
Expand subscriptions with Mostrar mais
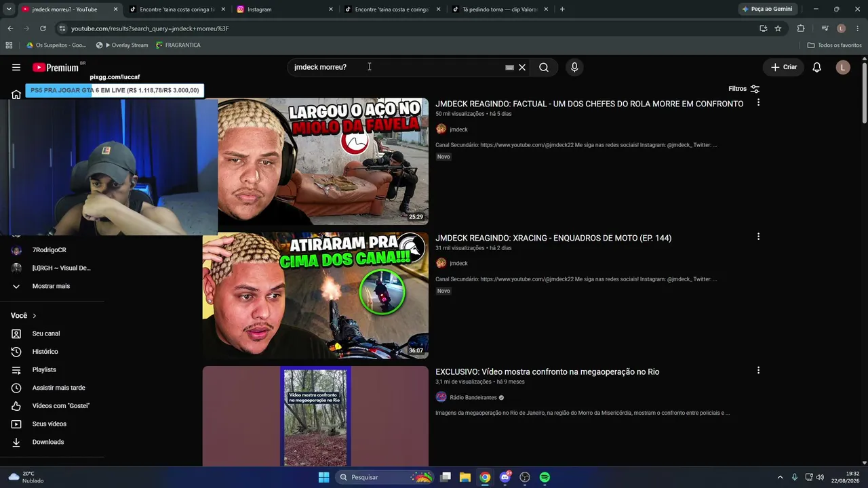click(52, 286)
